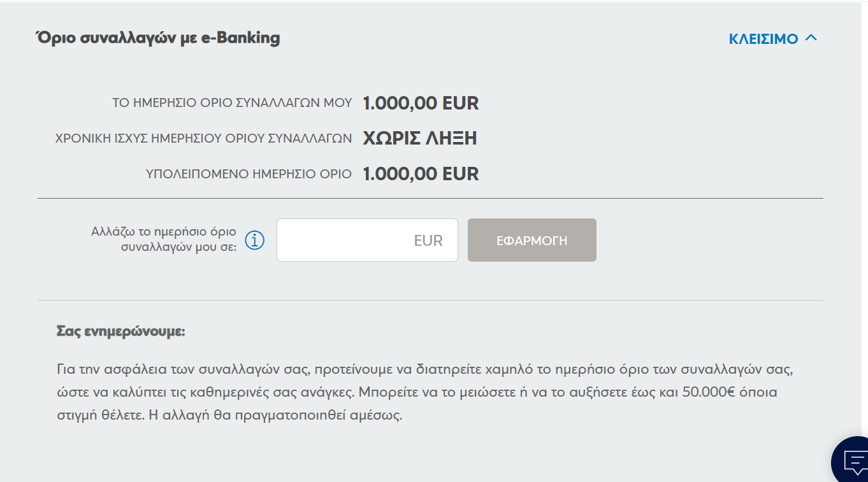Click the remaining daily limit amount
This screenshot has height=482, width=868.
click(421, 174)
